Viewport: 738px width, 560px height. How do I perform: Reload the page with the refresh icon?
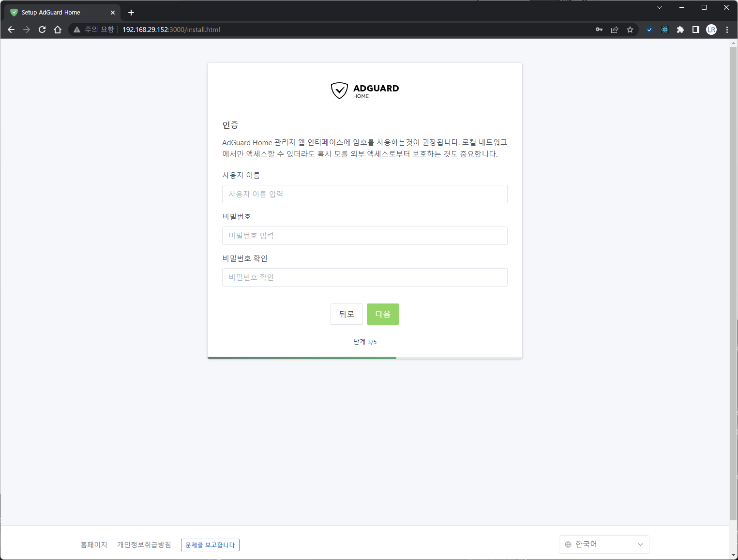tap(42, 30)
